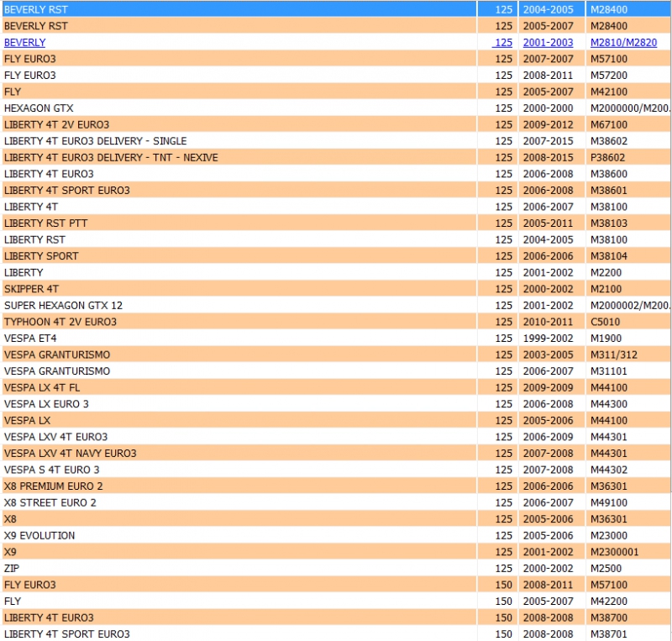This screenshot has width=672, height=641.
Task: Select FLY 150 row coded M42200
Action: tap(336, 602)
